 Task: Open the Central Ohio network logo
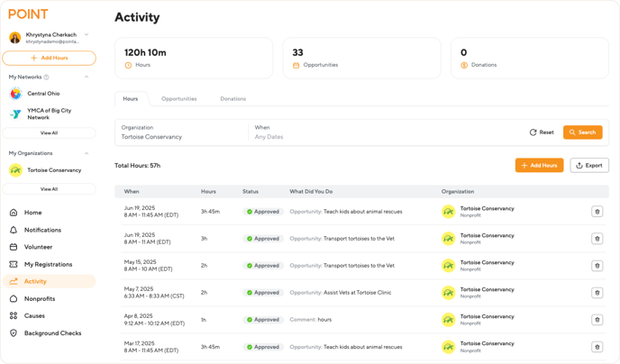(16, 94)
